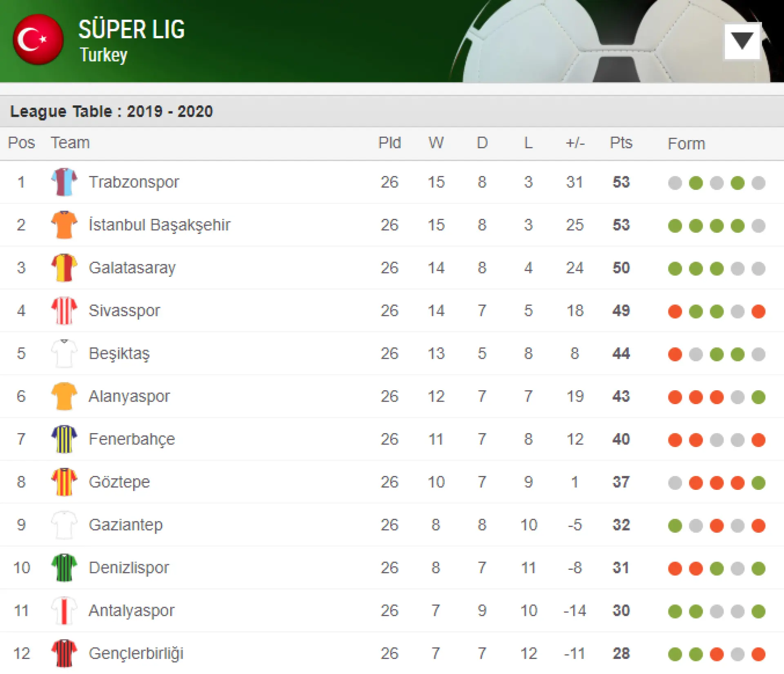This screenshot has width=784, height=674.
Task: Click the Fenerbahçe jersey icon
Action: tap(64, 439)
